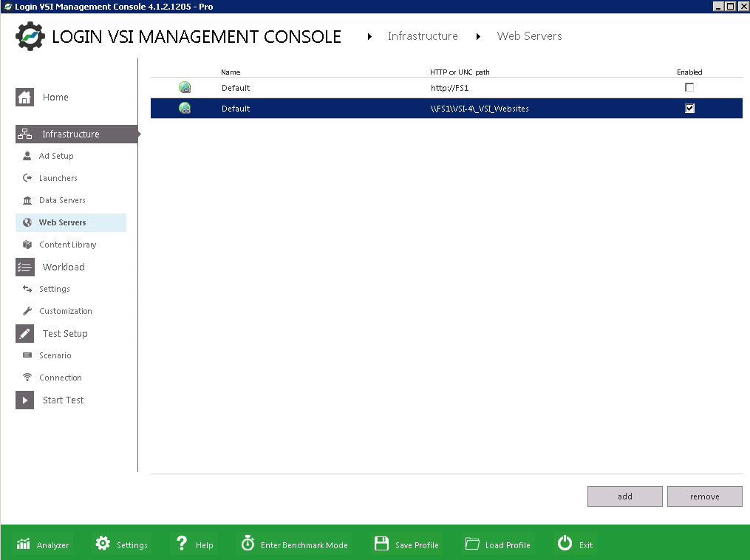Screen dimensions: 750x560
Task: Click Load Profile
Action: coord(498,544)
